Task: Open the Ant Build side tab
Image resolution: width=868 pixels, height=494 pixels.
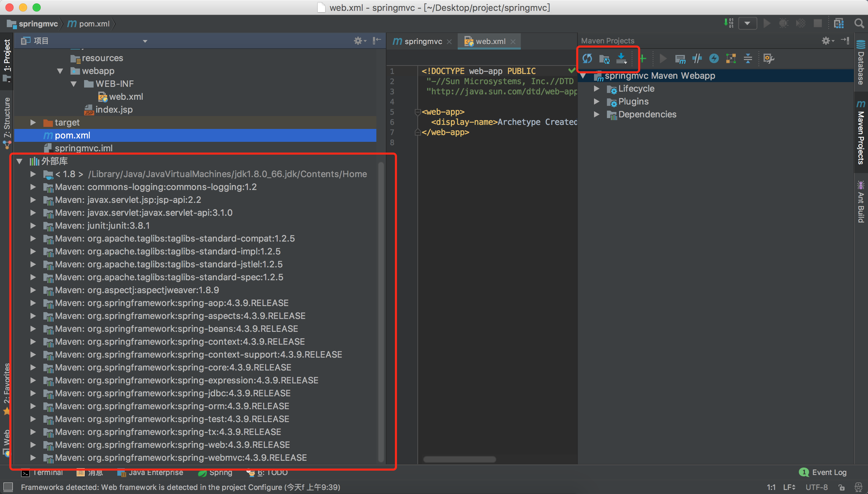Action: click(x=861, y=202)
